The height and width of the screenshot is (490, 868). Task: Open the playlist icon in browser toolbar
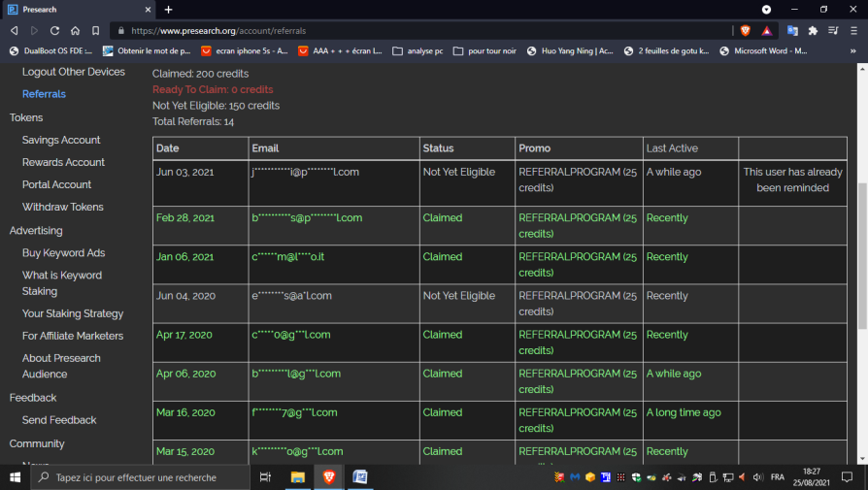[833, 31]
